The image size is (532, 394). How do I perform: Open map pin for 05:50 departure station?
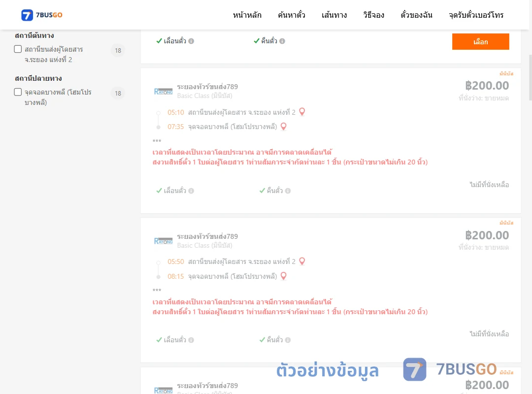302,262
